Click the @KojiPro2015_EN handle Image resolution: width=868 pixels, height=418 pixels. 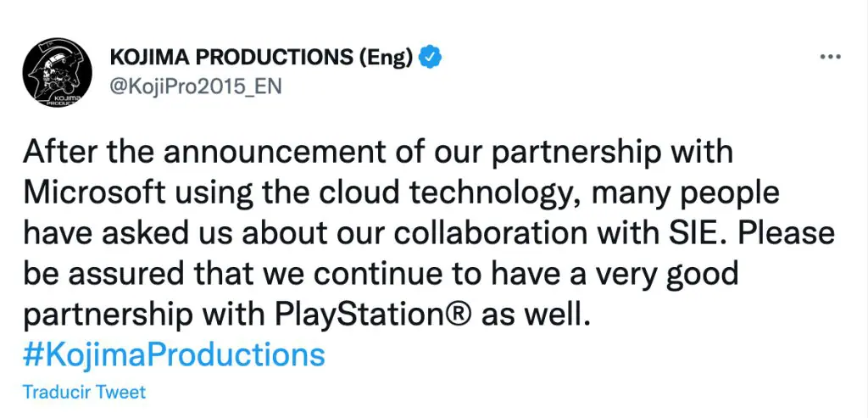[196, 86]
